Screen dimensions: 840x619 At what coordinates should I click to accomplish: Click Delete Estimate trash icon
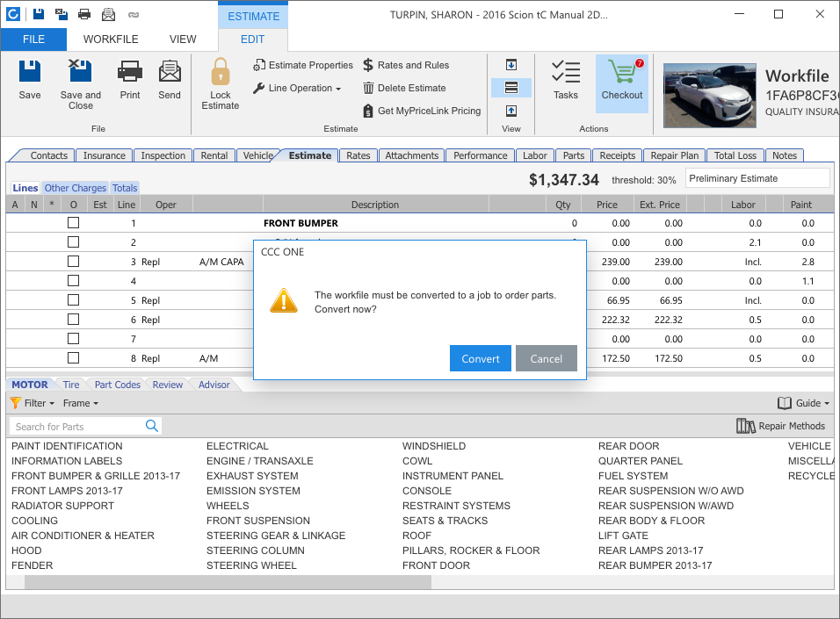coord(368,88)
